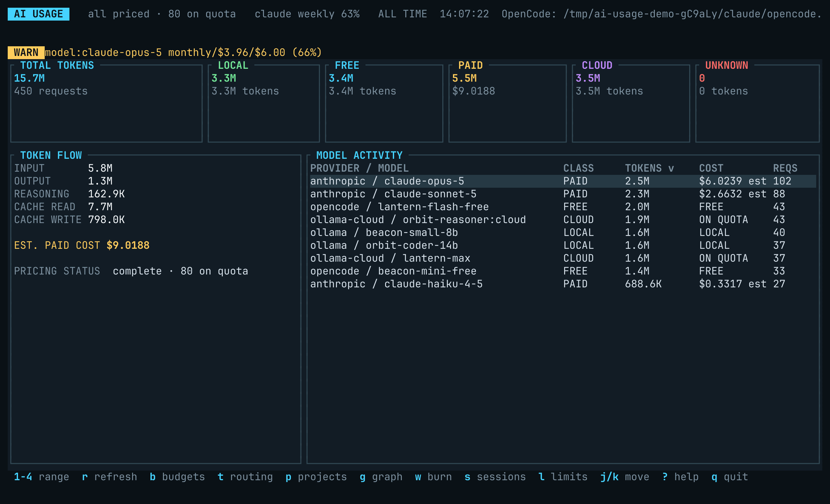This screenshot has width=830, height=504.
Task: Click the UNKNOWN card title
Action: pos(726,65)
